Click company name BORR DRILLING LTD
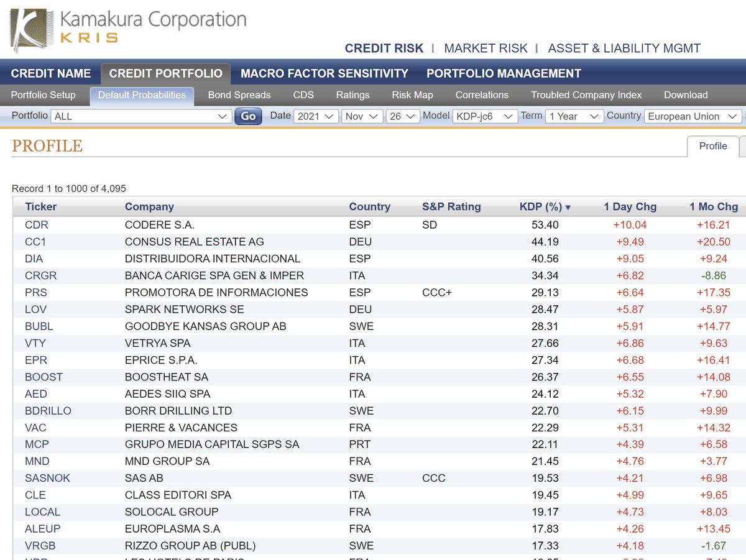The image size is (746, 560). (178, 410)
